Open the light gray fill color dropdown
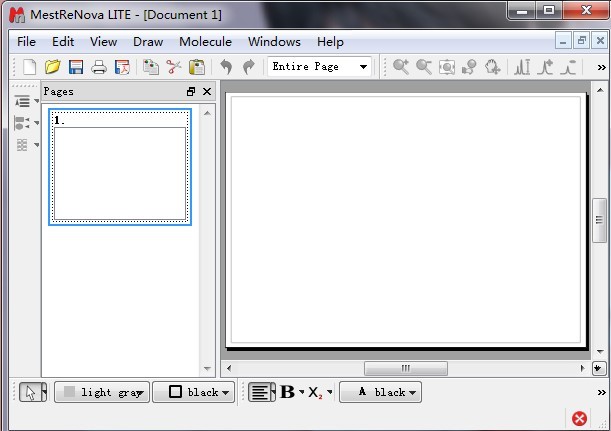This screenshot has width=611, height=431. (x=102, y=392)
